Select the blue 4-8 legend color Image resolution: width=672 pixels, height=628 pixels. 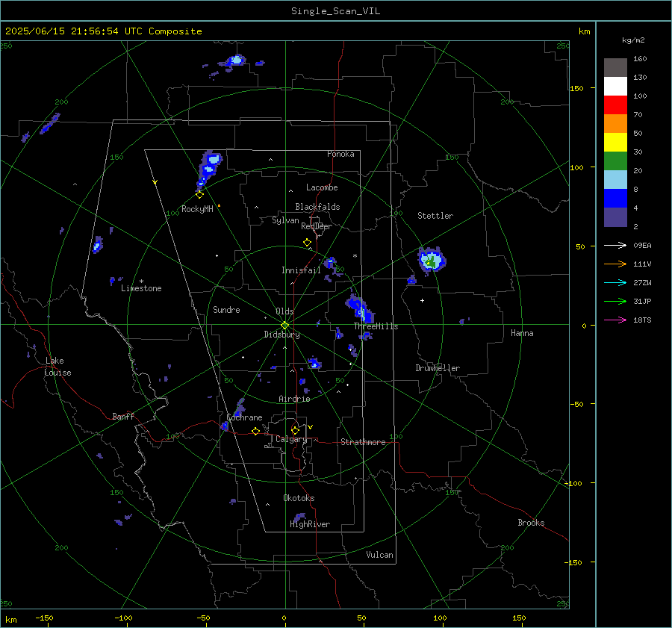click(x=615, y=198)
